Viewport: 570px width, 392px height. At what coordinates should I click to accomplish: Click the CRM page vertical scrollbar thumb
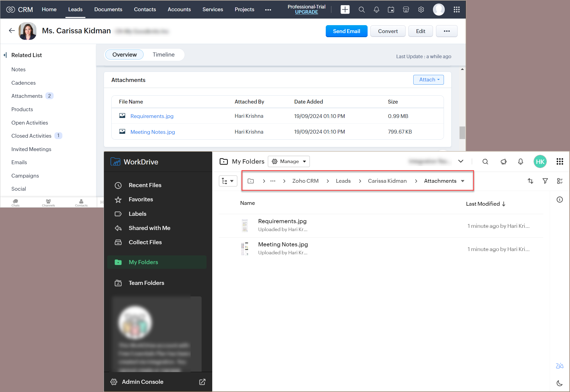pyautogui.click(x=462, y=132)
